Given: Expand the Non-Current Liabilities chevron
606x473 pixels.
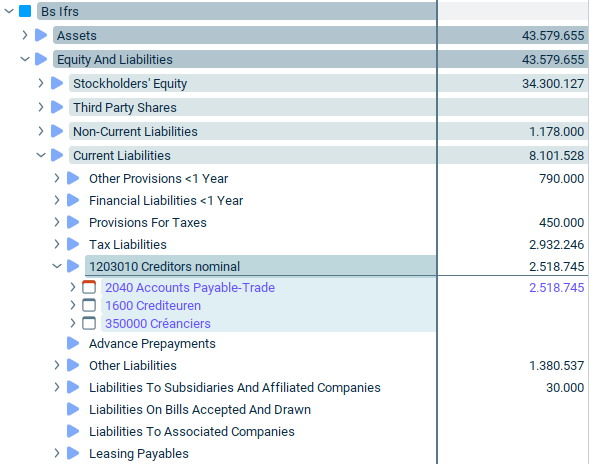Looking at the screenshot, I should pos(41,131).
